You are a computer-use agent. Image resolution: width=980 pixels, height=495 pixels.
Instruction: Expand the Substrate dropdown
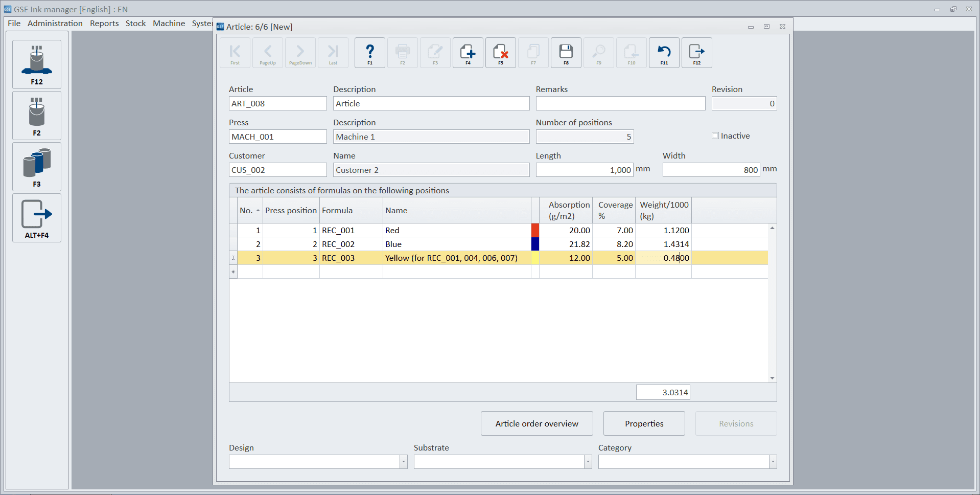[x=588, y=462]
